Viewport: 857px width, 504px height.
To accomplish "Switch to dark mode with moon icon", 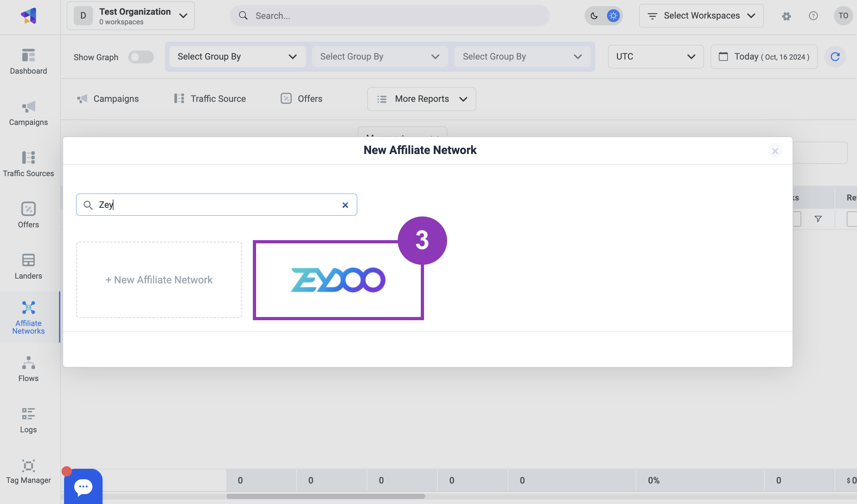I will click(594, 16).
